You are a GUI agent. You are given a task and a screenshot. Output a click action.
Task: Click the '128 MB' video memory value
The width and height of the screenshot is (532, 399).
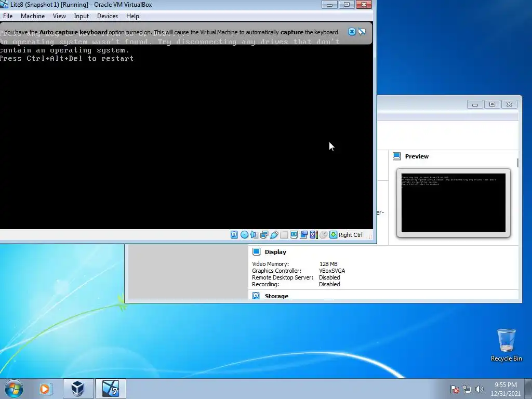pos(328,264)
